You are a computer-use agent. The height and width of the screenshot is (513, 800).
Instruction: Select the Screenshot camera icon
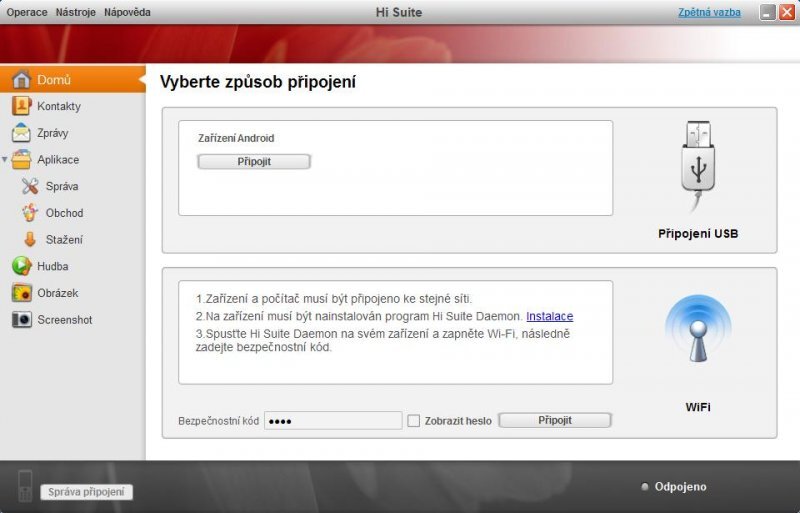click(21, 320)
